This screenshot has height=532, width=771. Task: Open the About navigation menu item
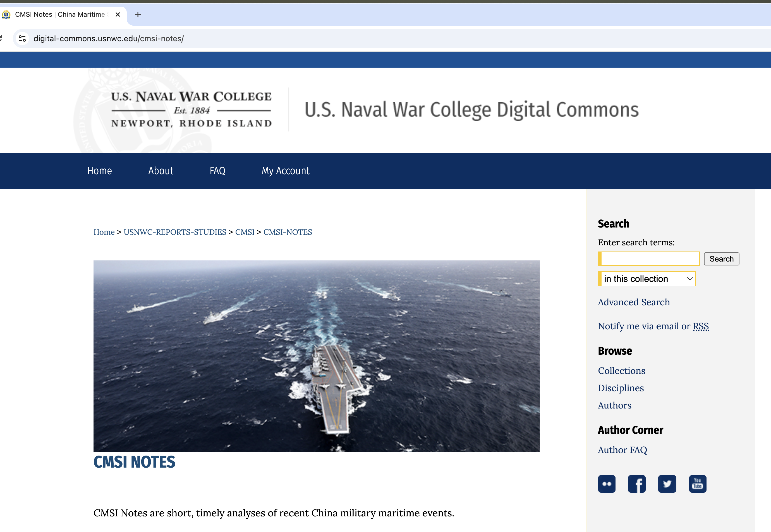coord(161,171)
